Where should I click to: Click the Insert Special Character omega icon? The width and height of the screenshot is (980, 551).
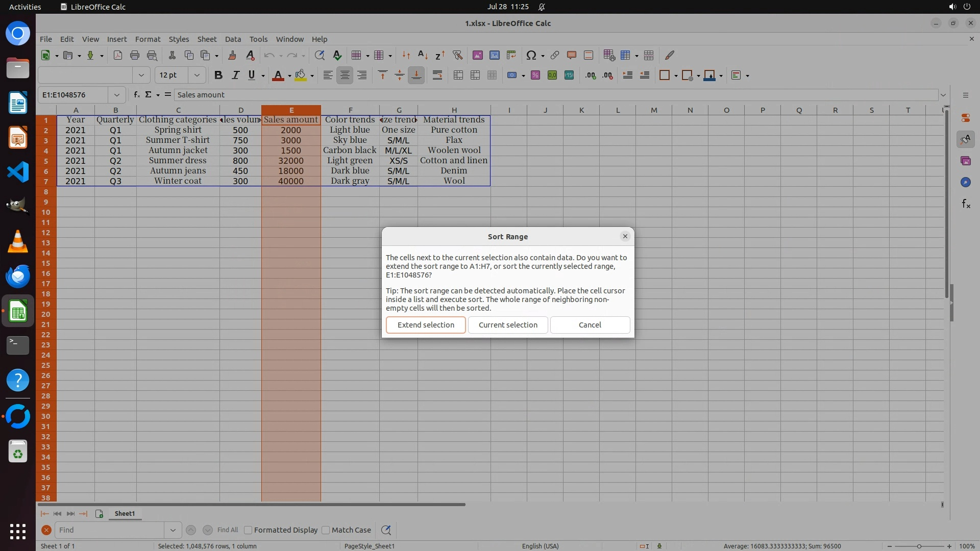coord(531,55)
